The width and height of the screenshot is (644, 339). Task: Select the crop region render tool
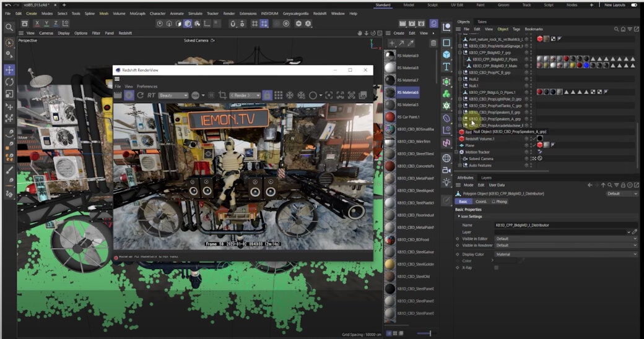[222, 95]
